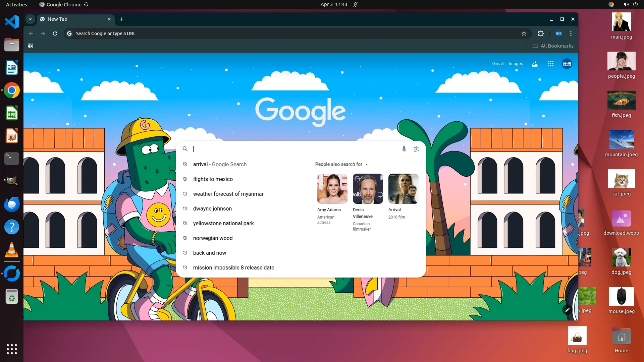Toggle notifications bell in top bar
The image size is (644, 362).
click(x=356, y=4)
